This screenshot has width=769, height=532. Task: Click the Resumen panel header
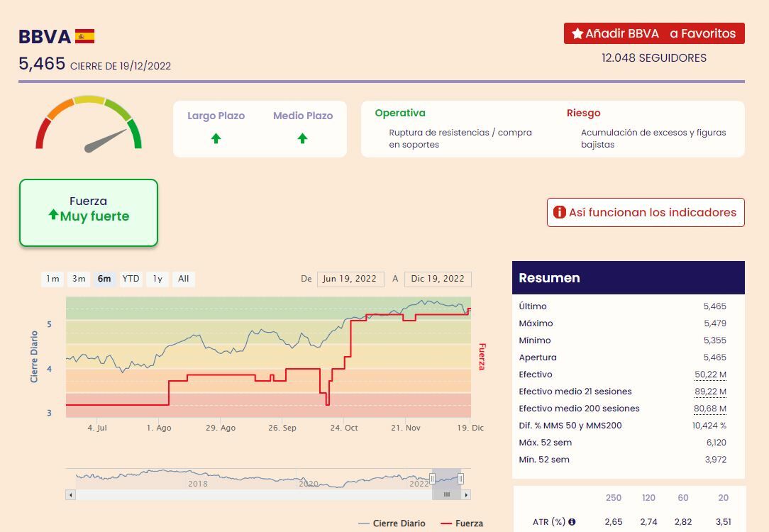[x=629, y=278]
